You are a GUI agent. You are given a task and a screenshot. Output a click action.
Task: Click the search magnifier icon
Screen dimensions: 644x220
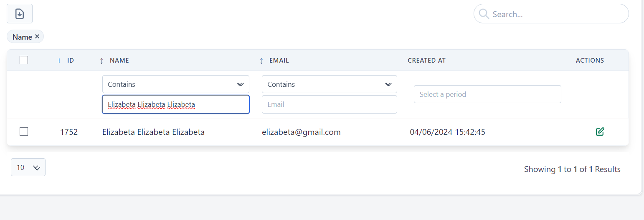[484, 14]
